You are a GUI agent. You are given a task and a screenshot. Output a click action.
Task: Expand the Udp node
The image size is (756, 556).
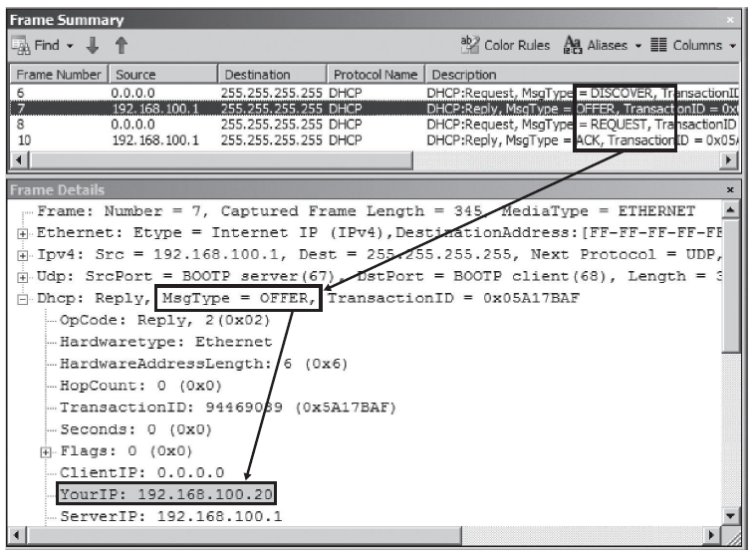[22, 277]
